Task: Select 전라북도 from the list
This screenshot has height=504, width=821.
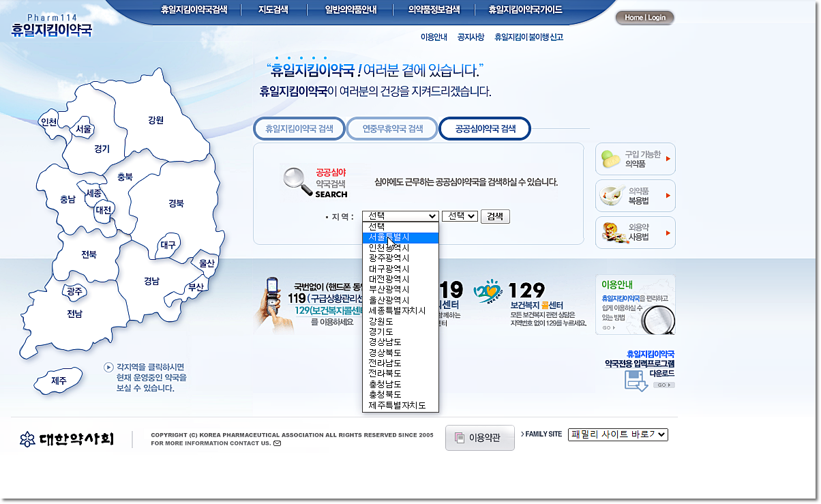Action: (x=400, y=374)
